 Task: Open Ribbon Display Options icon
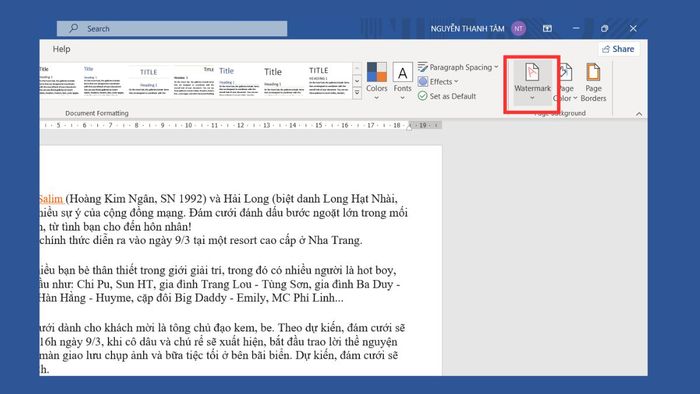[547, 29]
